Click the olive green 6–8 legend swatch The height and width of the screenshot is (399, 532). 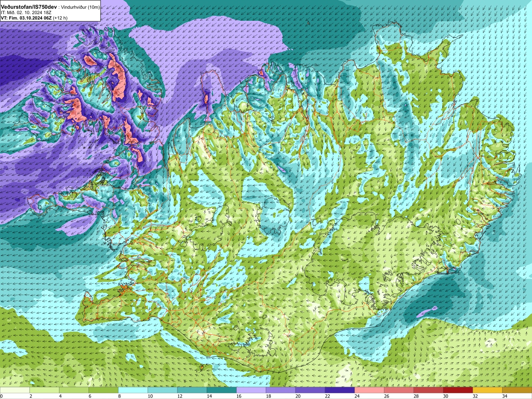[103, 390]
